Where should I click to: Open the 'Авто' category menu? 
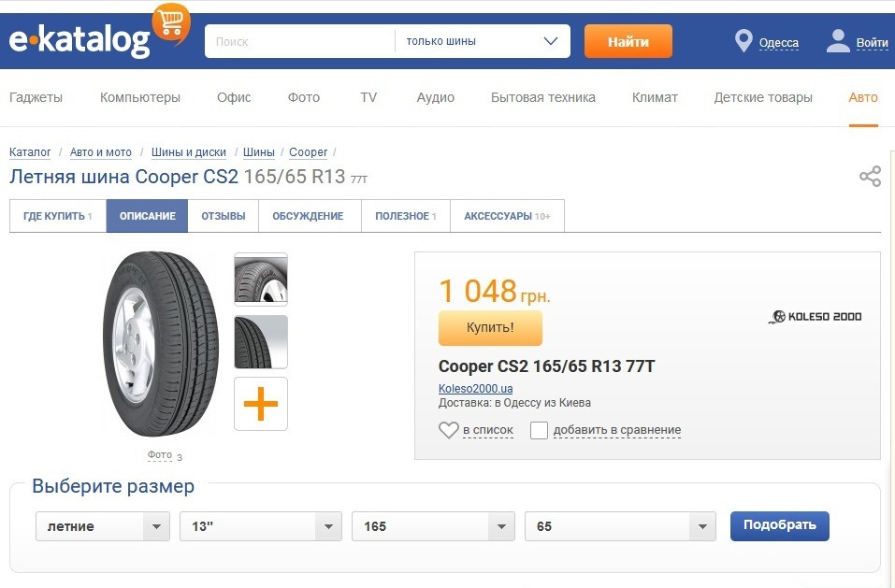coord(863,97)
